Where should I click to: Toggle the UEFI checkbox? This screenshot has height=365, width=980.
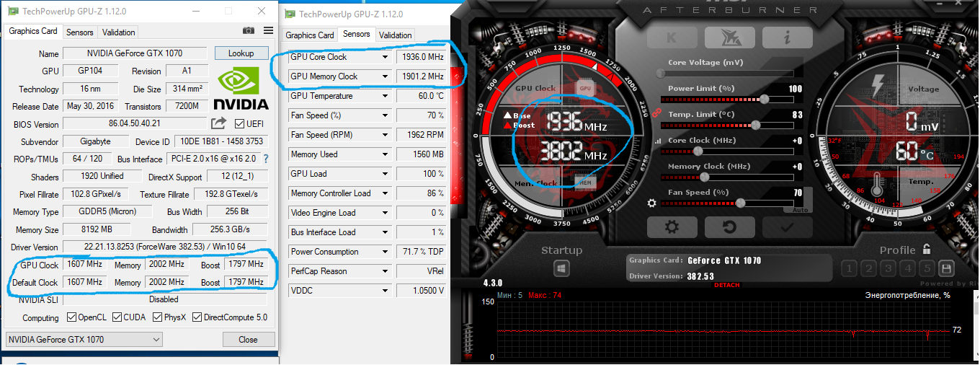239,124
